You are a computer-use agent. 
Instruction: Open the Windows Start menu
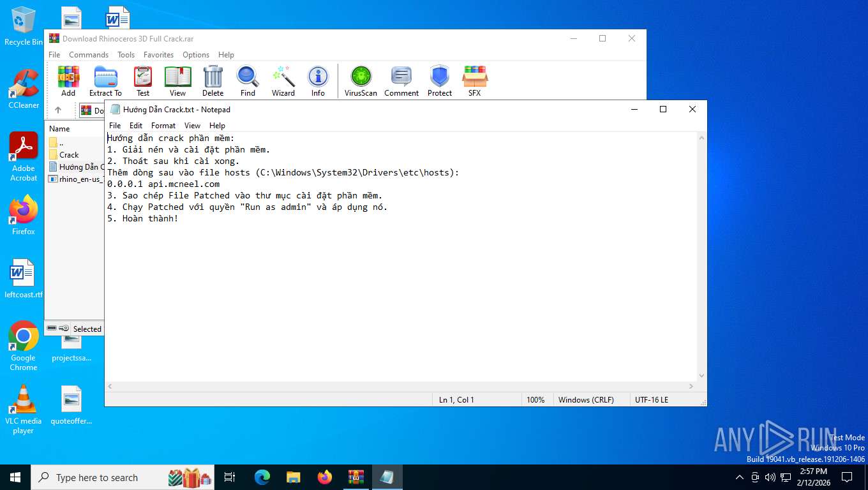coord(15,477)
